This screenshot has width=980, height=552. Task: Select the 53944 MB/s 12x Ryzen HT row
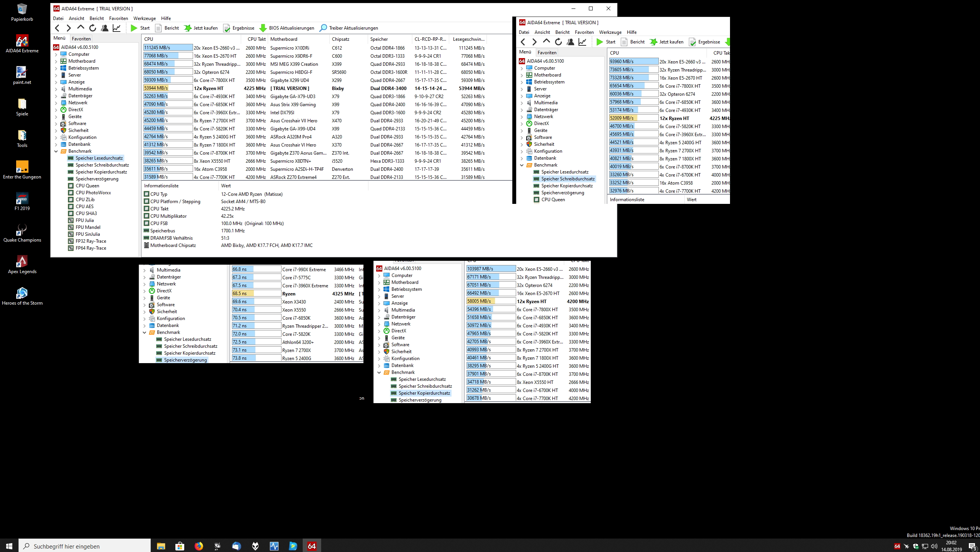click(315, 88)
